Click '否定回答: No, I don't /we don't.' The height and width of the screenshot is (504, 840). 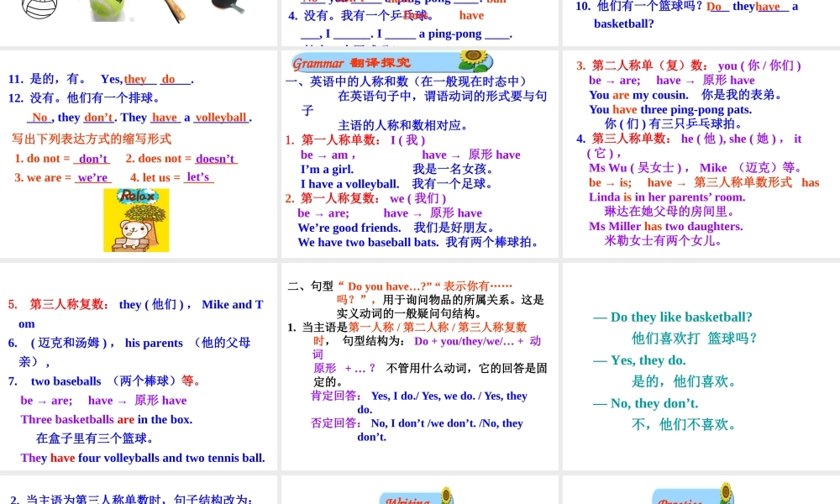(417, 429)
